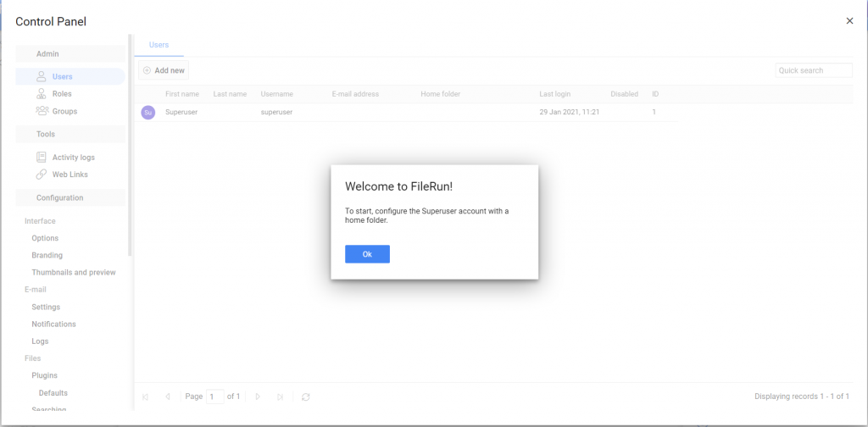Viewport: 868px width, 427px height.
Task: Collapse the Admin section header
Action: click(70, 53)
